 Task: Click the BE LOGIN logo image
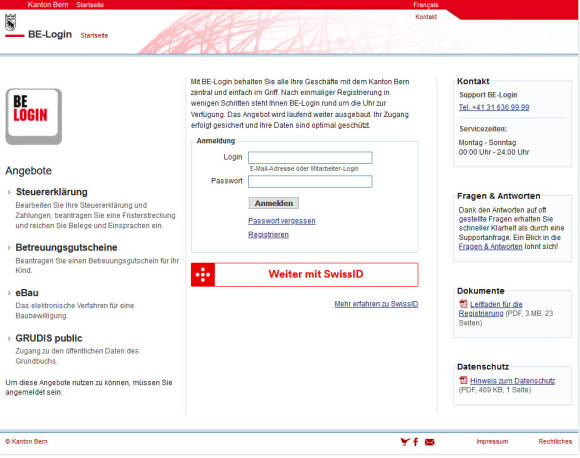[x=34, y=117]
